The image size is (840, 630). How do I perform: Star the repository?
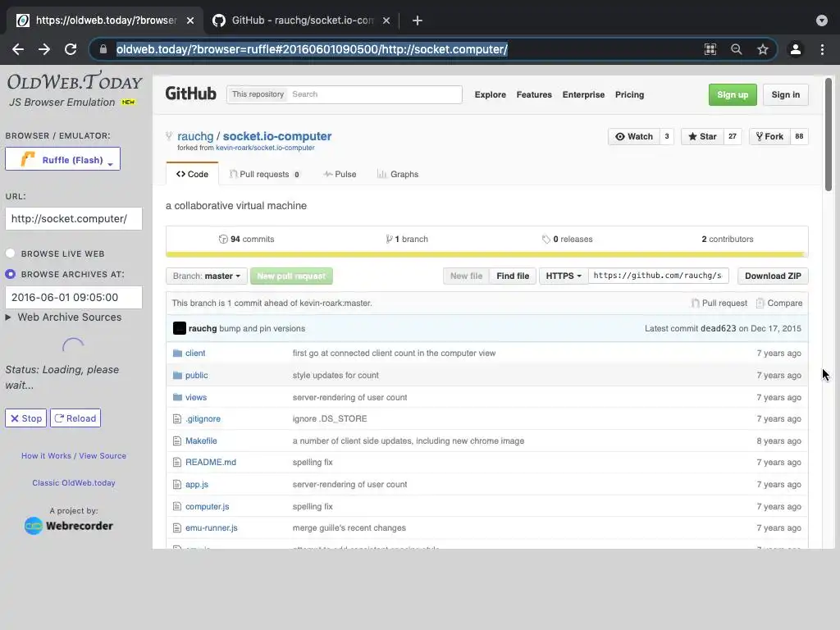(702, 137)
